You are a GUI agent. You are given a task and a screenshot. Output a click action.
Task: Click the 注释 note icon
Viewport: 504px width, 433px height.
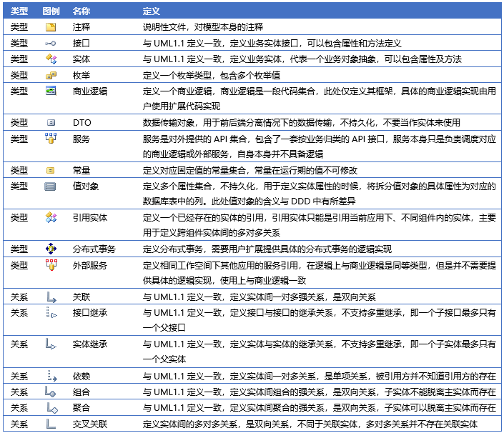click(x=51, y=27)
